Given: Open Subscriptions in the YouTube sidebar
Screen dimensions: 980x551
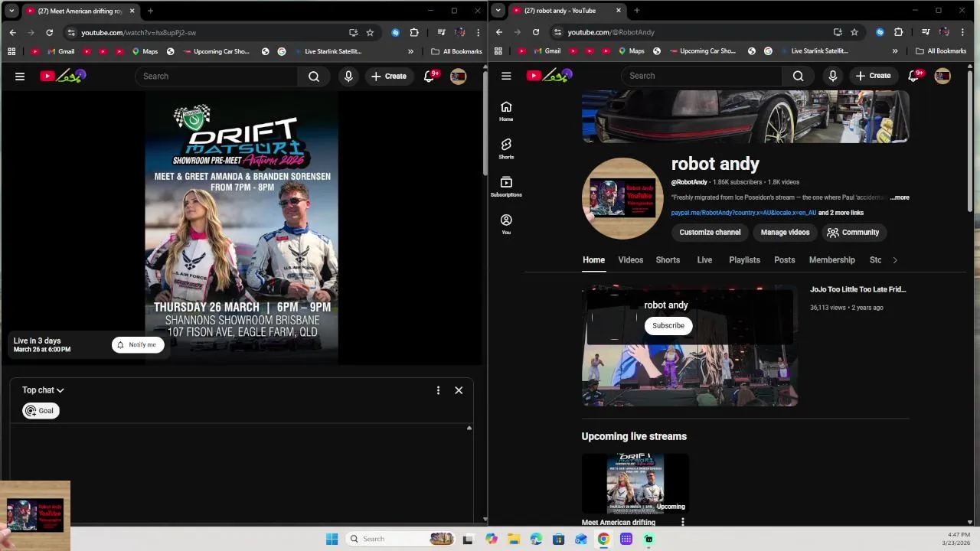Looking at the screenshot, I should click(x=506, y=187).
